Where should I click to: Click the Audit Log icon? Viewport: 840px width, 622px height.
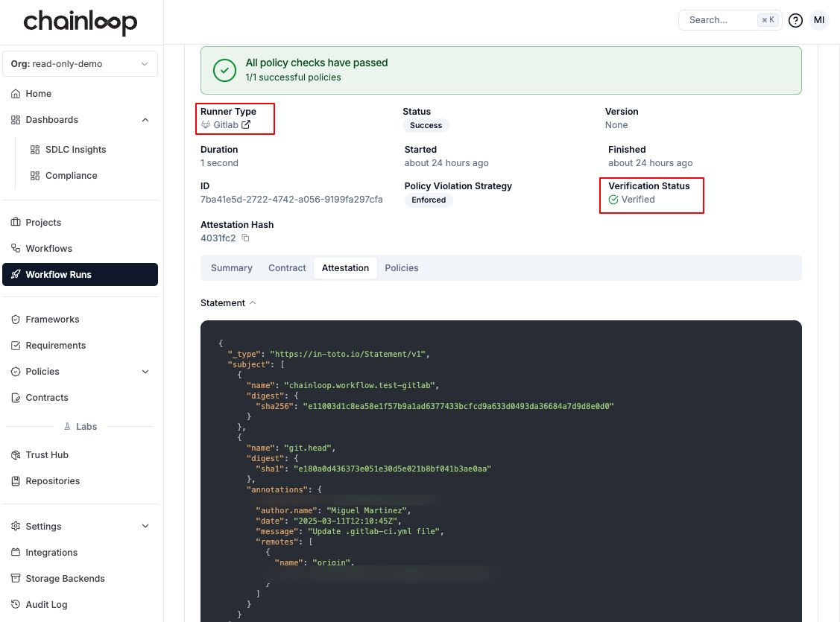pyautogui.click(x=16, y=605)
